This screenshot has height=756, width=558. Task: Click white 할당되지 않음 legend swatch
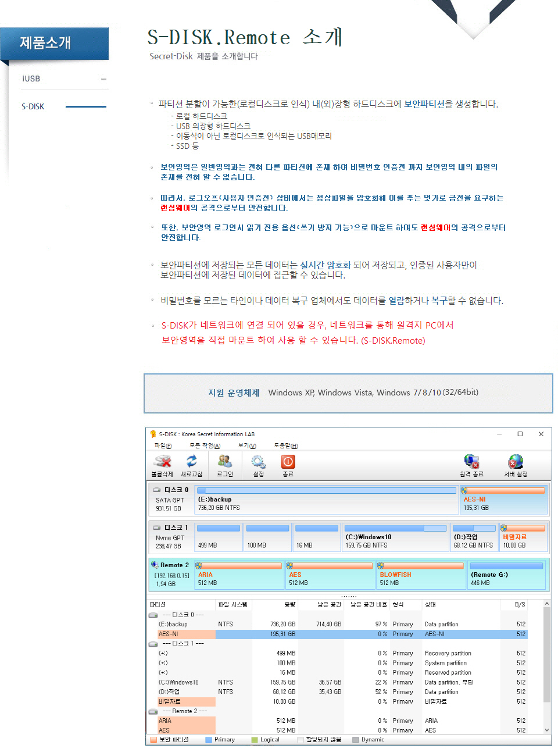pos(301,740)
